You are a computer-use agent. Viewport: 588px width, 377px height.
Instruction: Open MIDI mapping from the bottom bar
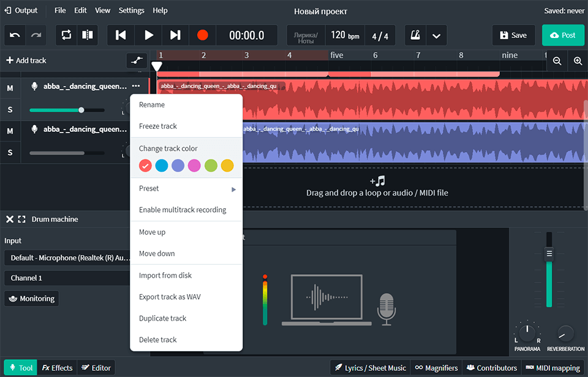click(552, 368)
